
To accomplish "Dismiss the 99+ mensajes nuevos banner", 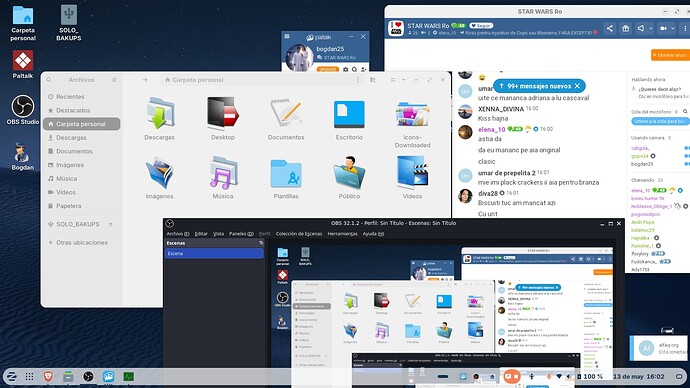I will tap(577, 86).
